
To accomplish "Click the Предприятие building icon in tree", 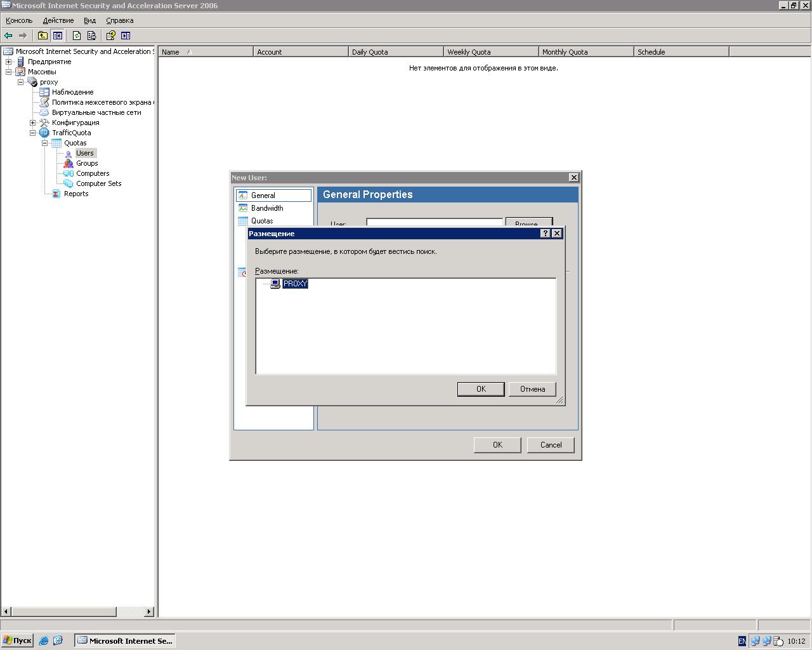I will pos(20,62).
